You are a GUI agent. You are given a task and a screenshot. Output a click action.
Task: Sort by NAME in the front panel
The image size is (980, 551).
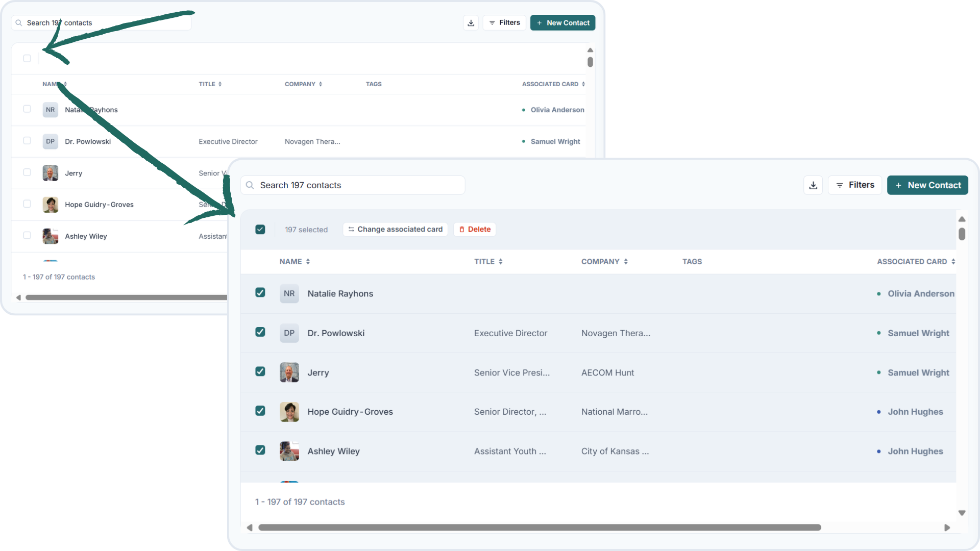coord(295,262)
